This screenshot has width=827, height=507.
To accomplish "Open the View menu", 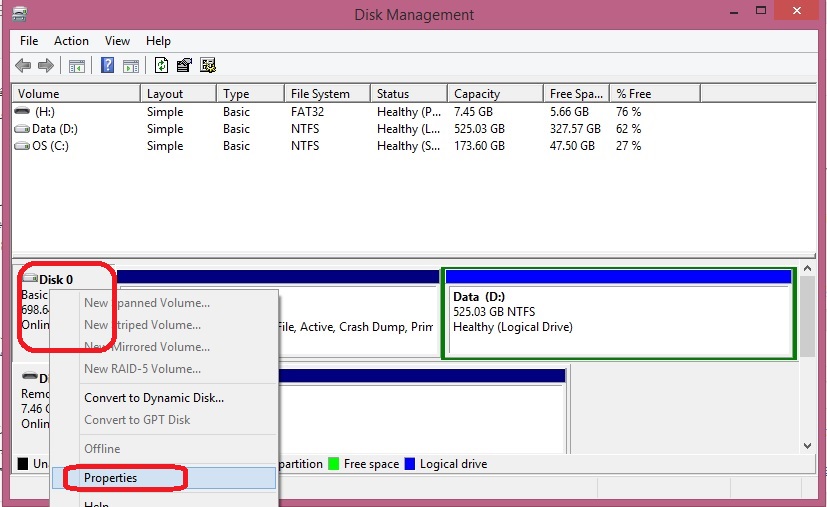I will coord(117,41).
